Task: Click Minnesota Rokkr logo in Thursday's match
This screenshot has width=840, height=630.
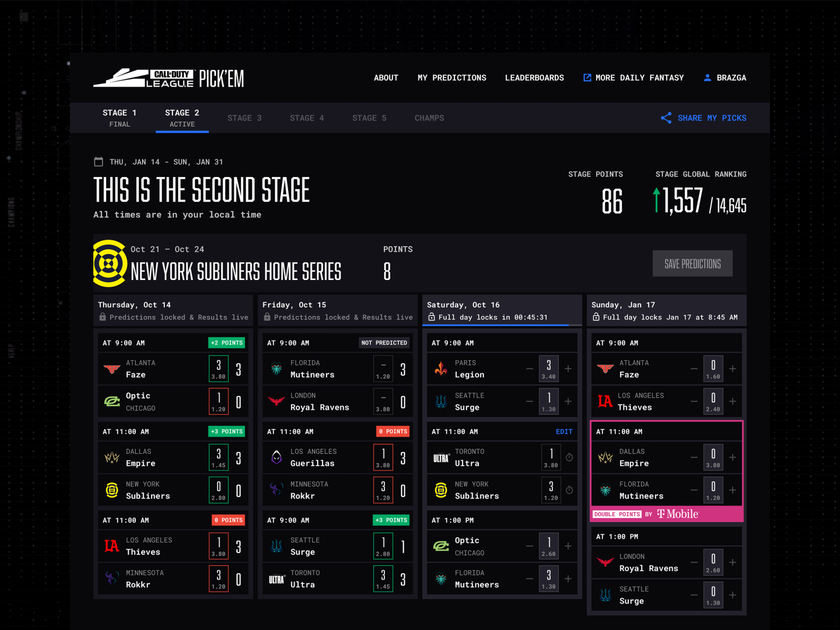Action: pos(112,579)
